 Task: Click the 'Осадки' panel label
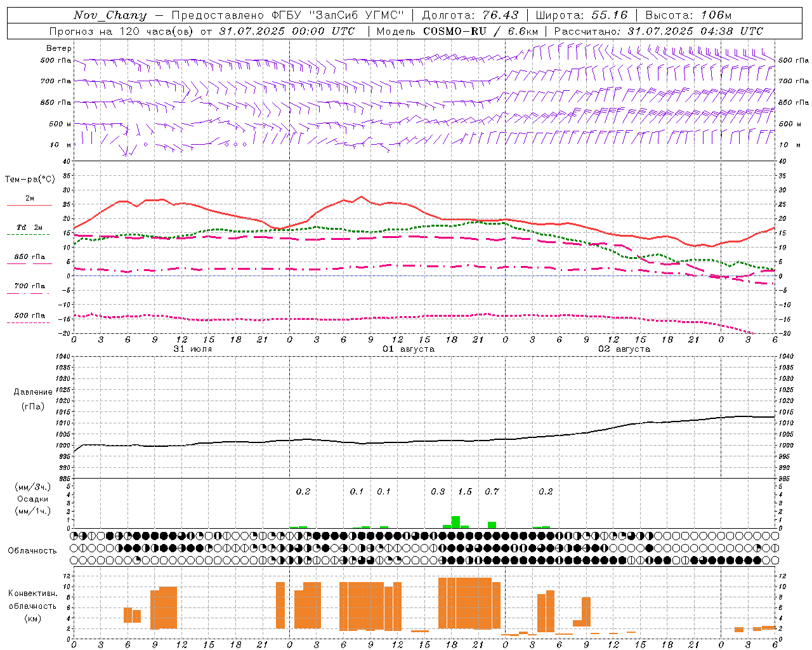33,499
